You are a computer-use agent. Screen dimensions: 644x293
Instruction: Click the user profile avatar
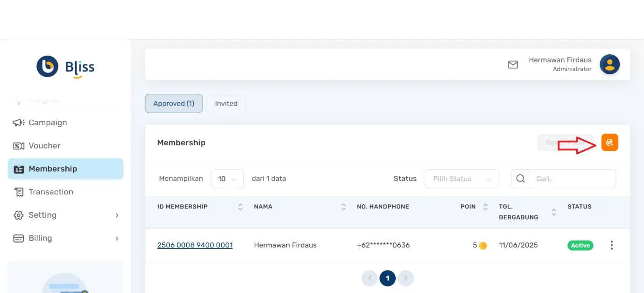click(x=609, y=64)
